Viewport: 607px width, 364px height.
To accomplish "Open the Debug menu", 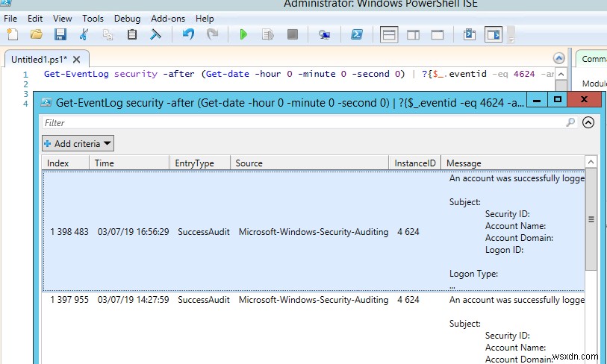I will [x=127, y=19].
